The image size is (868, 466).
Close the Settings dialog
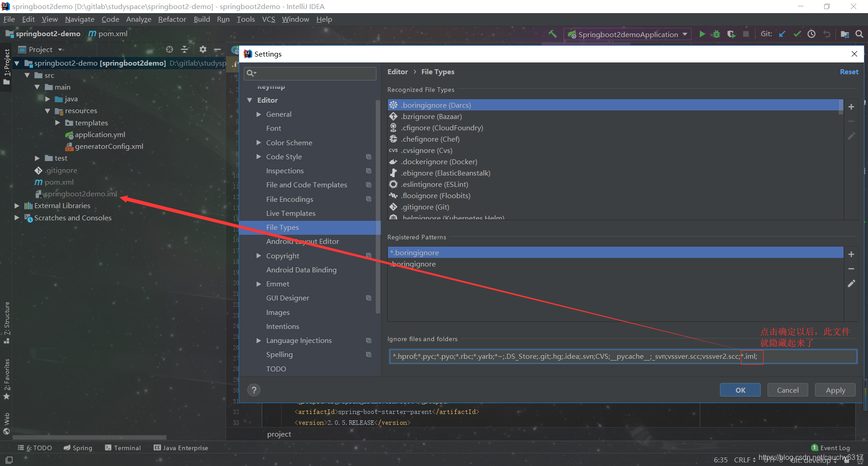(x=854, y=54)
